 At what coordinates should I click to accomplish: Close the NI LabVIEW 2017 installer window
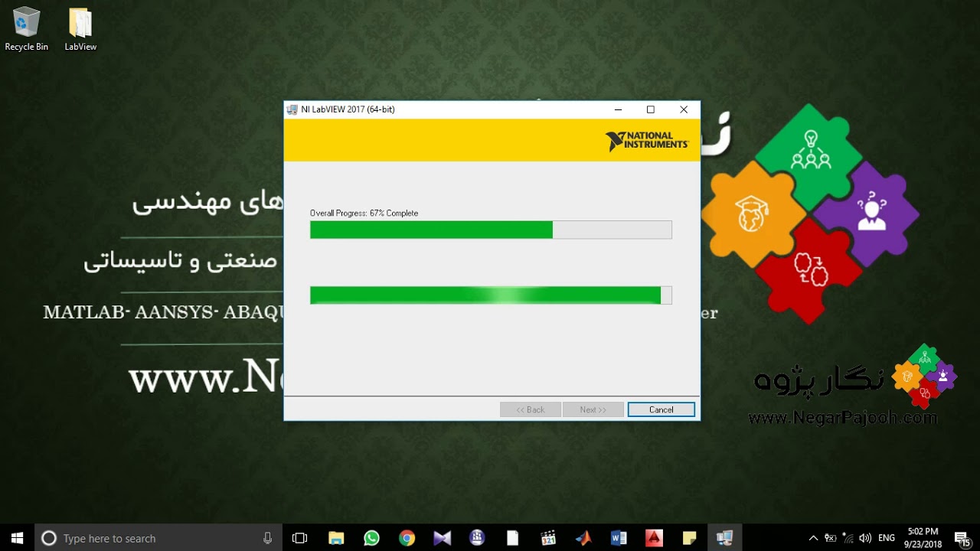tap(684, 109)
